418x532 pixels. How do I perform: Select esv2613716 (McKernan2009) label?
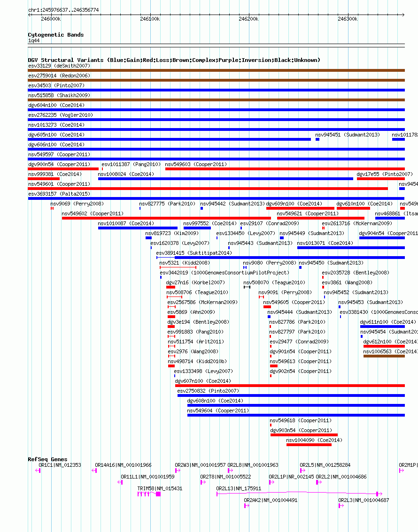357,223
